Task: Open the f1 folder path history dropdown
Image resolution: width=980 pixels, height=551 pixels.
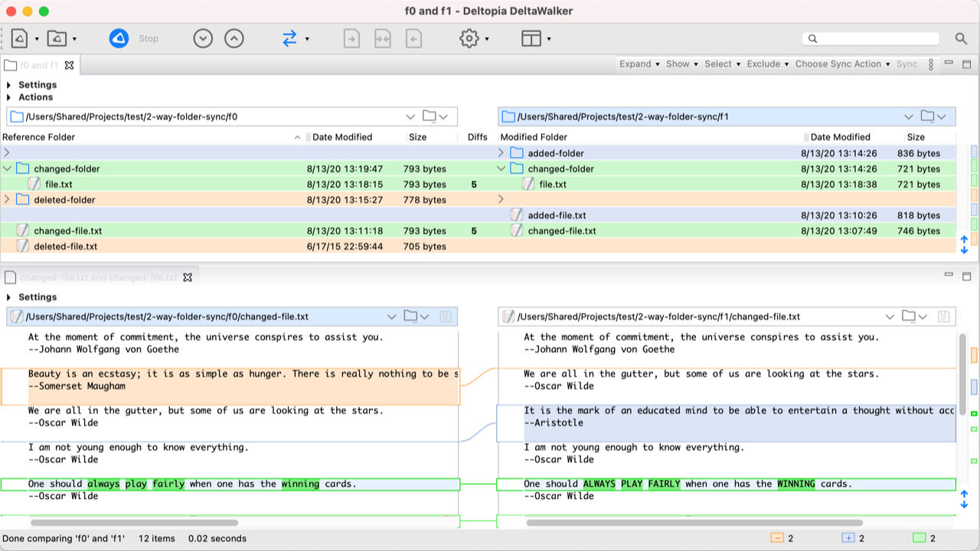Action: coord(909,116)
